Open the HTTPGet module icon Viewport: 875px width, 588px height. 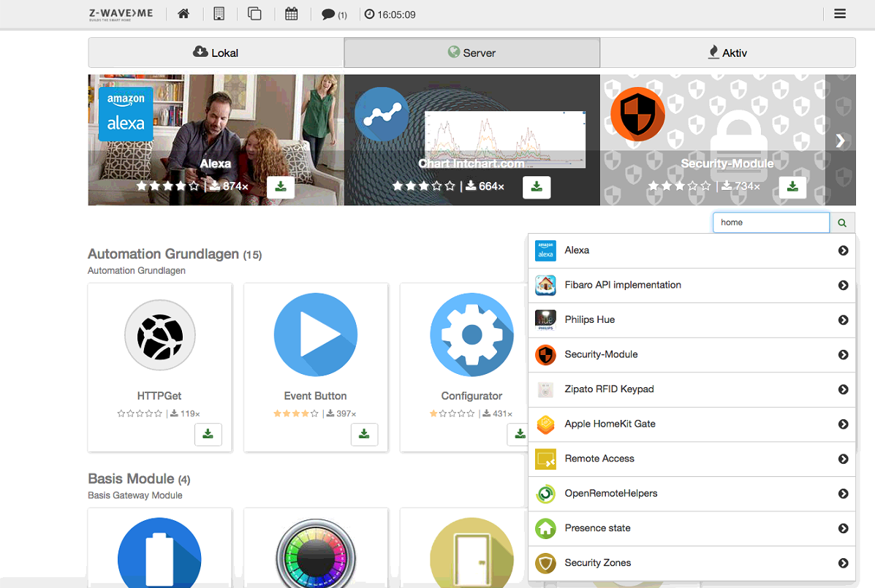(159, 335)
